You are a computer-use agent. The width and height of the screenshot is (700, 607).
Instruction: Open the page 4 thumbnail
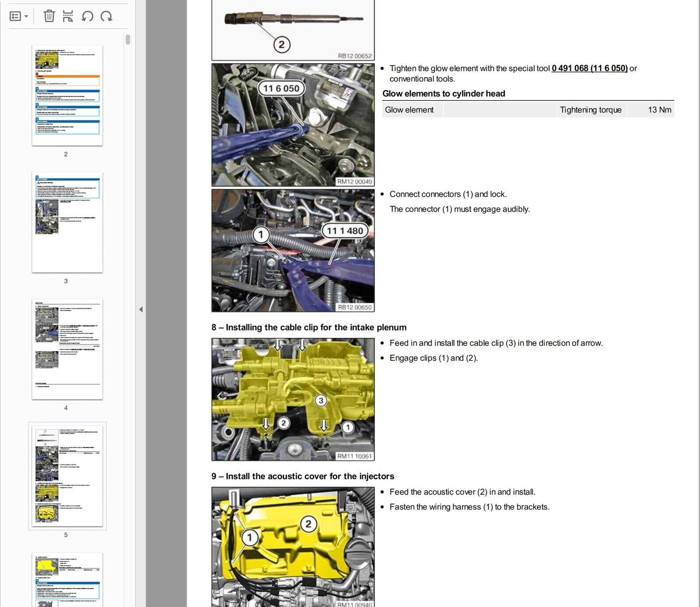[x=67, y=349]
